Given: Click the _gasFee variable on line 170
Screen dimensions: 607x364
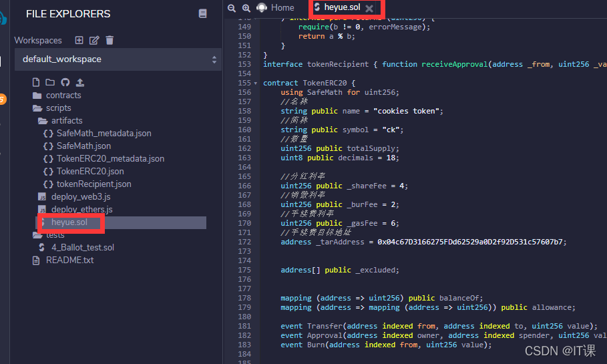Looking at the screenshot, I should pos(362,223).
